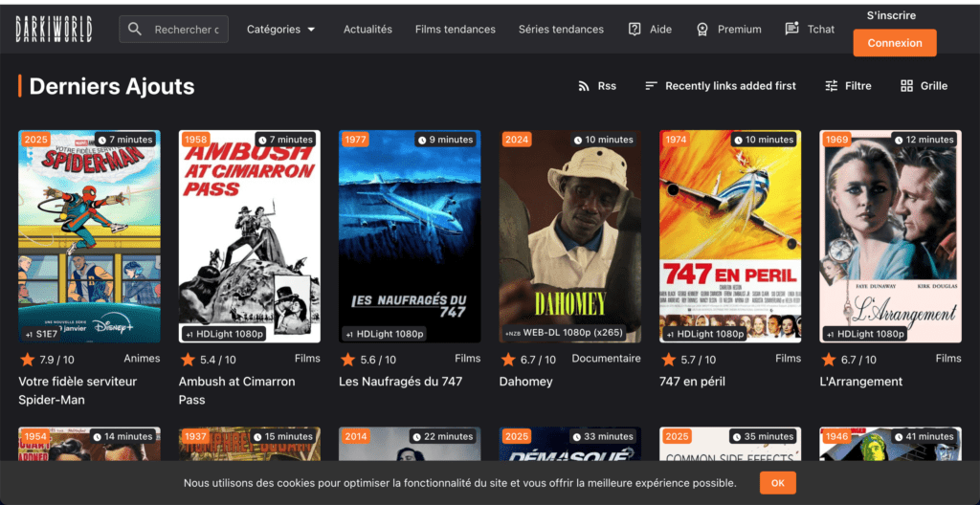The height and width of the screenshot is (505, 980).
Task: Click the 1958 year badge
Action: pos(196,140)
